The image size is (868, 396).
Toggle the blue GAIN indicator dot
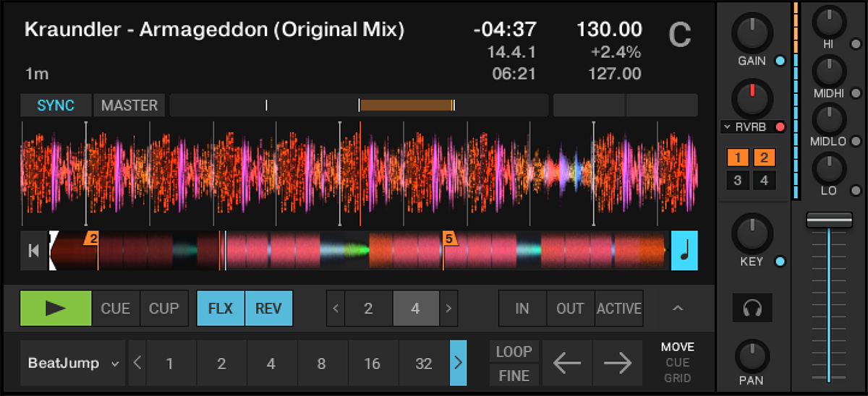[779, 61]
